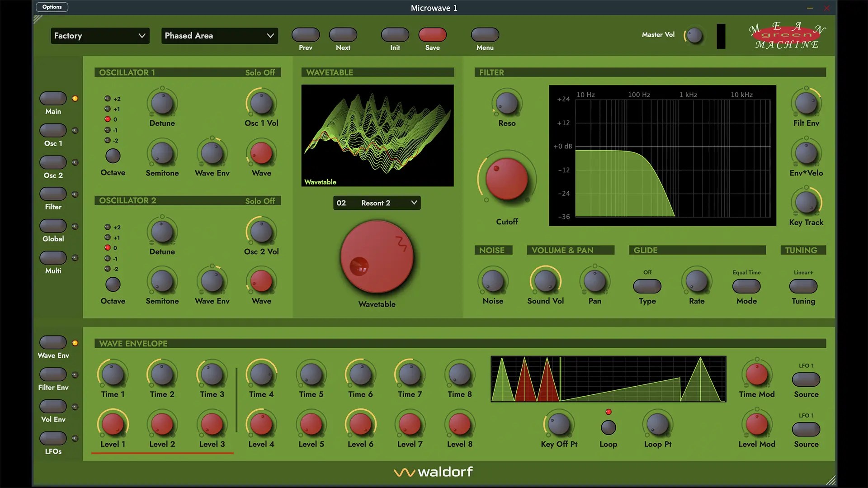Select Oscillator 2 octave +1
The width and height of the screenshot is (868, 488).
[x=108, y=237]
